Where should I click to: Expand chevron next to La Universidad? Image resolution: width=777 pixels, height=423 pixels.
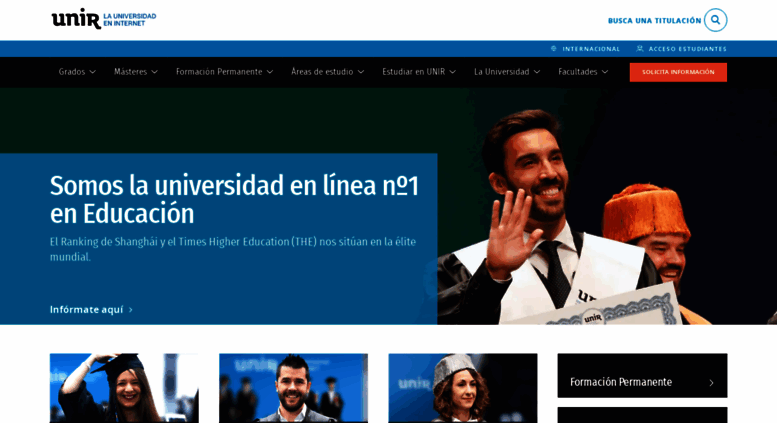pyautogui.click(x=537, y=72)
